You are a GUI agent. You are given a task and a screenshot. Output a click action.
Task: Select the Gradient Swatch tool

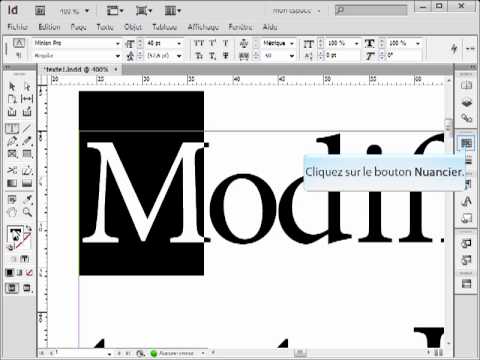12,183
